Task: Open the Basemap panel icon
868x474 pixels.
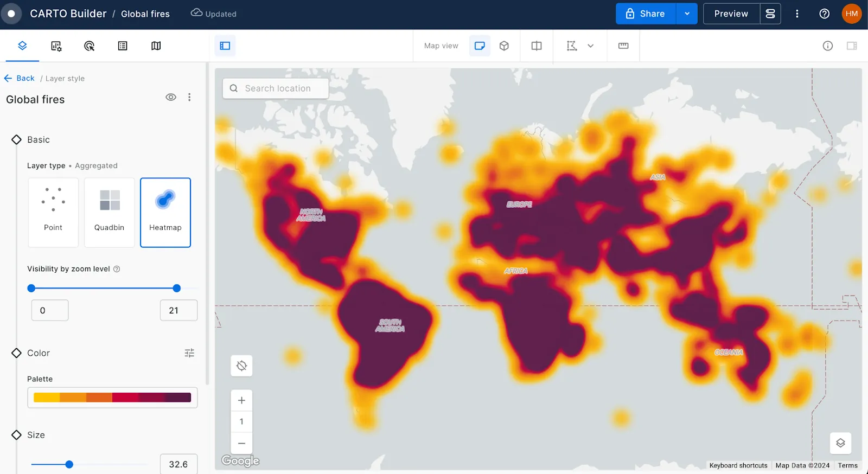Action: (x=156, y=46)
